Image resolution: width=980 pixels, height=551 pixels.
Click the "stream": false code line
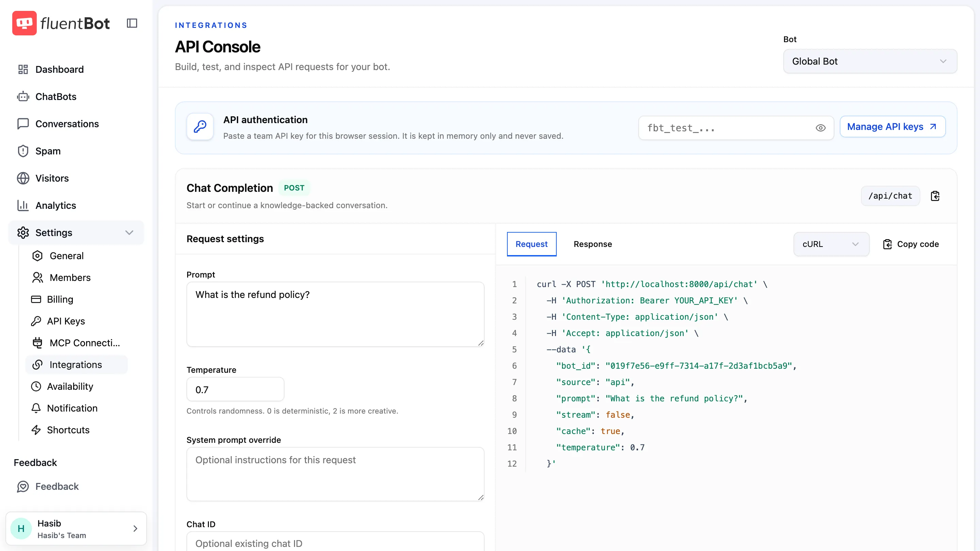click(x=595, y=415)
